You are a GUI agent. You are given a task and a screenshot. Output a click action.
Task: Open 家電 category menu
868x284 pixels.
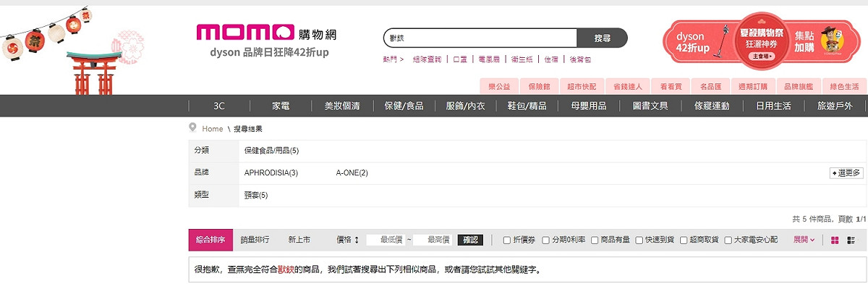tap(281, 106)
